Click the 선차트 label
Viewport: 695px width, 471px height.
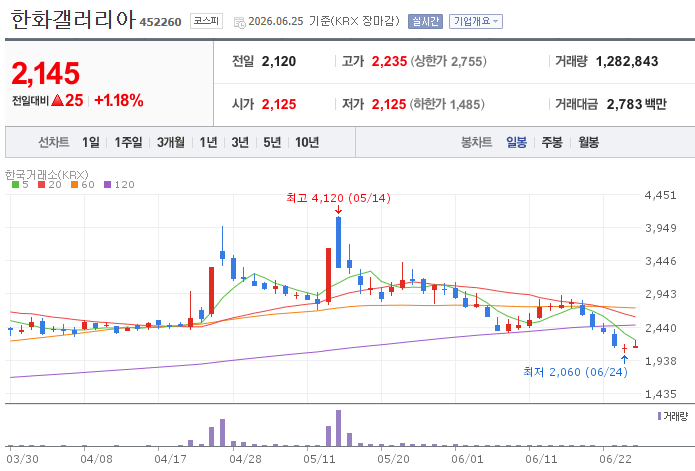point(54,142)
